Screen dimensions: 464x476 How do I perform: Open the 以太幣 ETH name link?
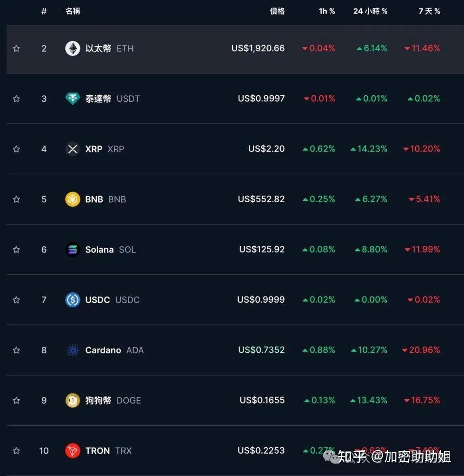(x=109, y=48)
